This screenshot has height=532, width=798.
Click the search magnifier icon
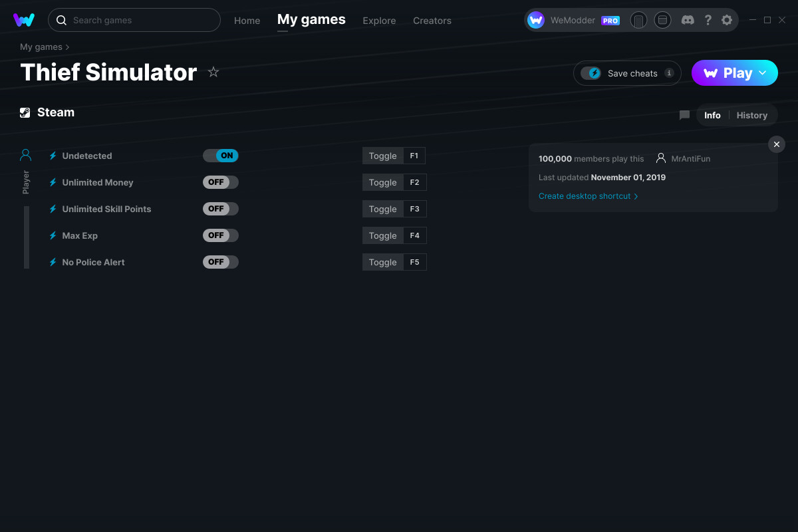click(61, 20)
